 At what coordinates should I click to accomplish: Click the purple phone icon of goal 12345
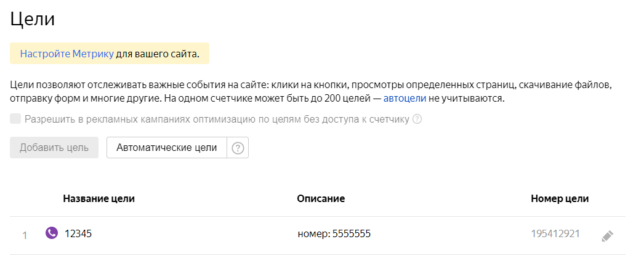[52, 233]
